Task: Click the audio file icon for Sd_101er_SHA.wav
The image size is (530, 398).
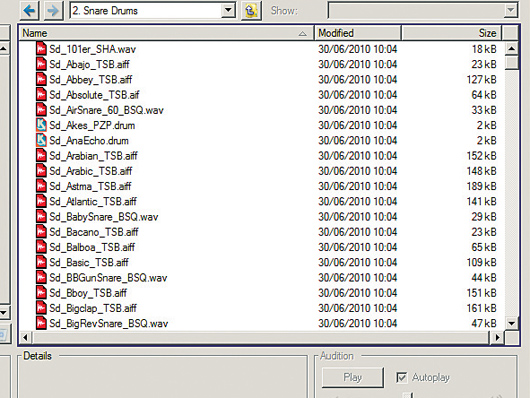Action: point(41,49)
